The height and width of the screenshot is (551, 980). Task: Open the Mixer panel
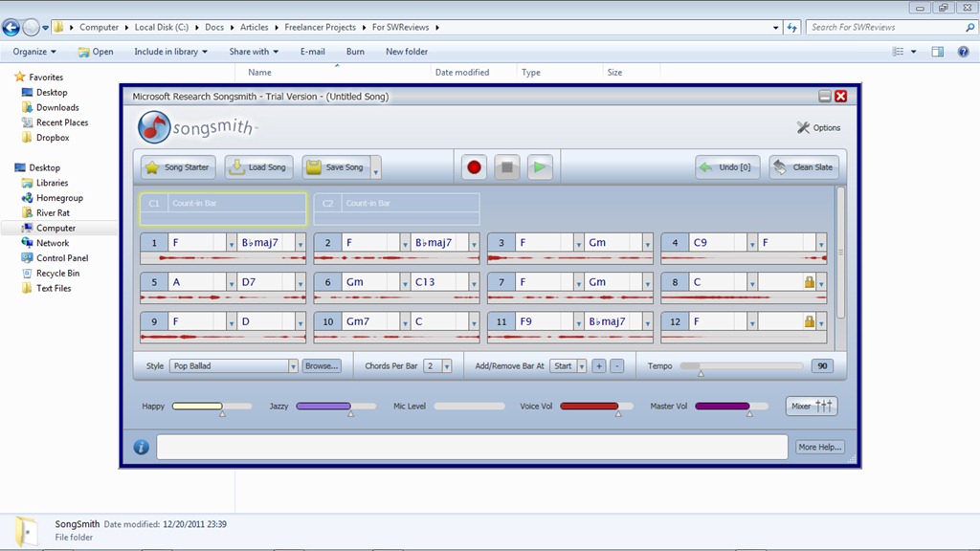tap(812, 407)
